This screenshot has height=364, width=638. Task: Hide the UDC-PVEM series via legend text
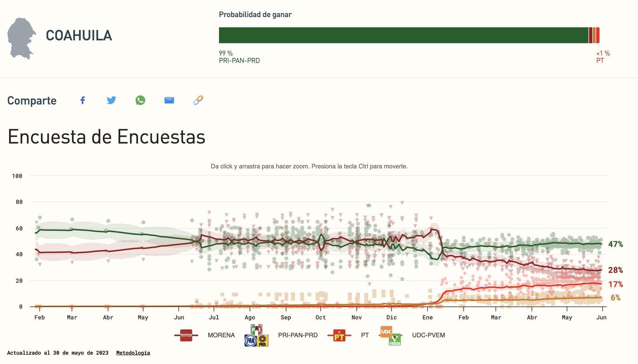(428, 335)
